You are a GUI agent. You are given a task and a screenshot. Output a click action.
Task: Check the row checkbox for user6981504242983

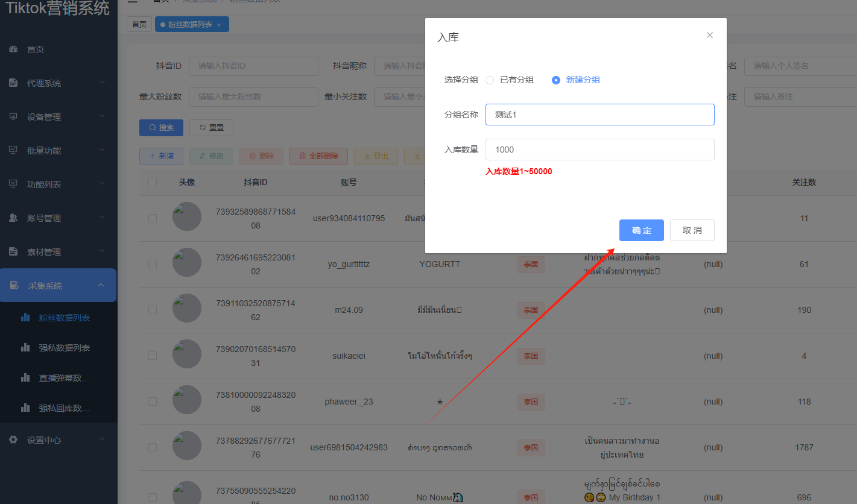153,447
